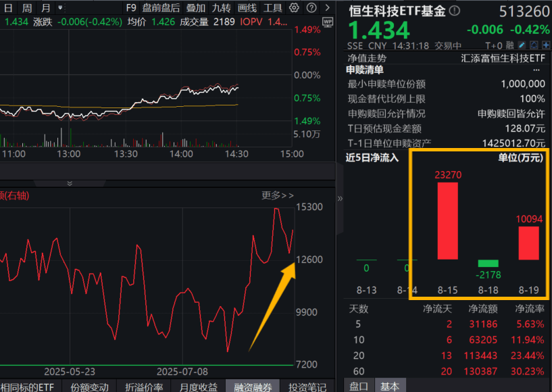Click the help question-mark icon
This screenshot has height=392, width=552.
pos(310,7)
